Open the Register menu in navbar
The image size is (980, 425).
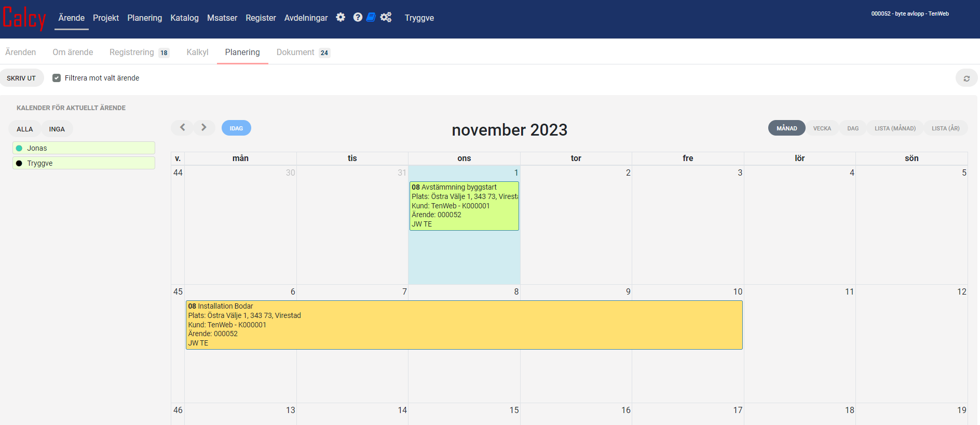(x=261, y=18)
